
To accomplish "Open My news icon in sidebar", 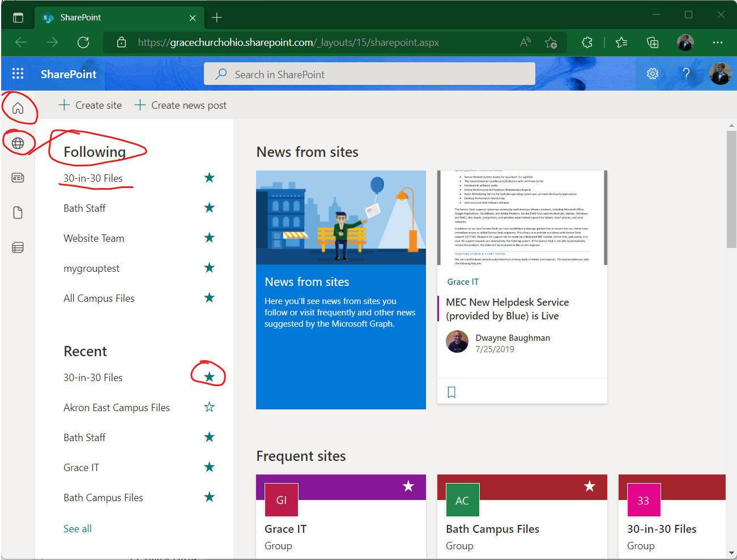I will [18, 178].
